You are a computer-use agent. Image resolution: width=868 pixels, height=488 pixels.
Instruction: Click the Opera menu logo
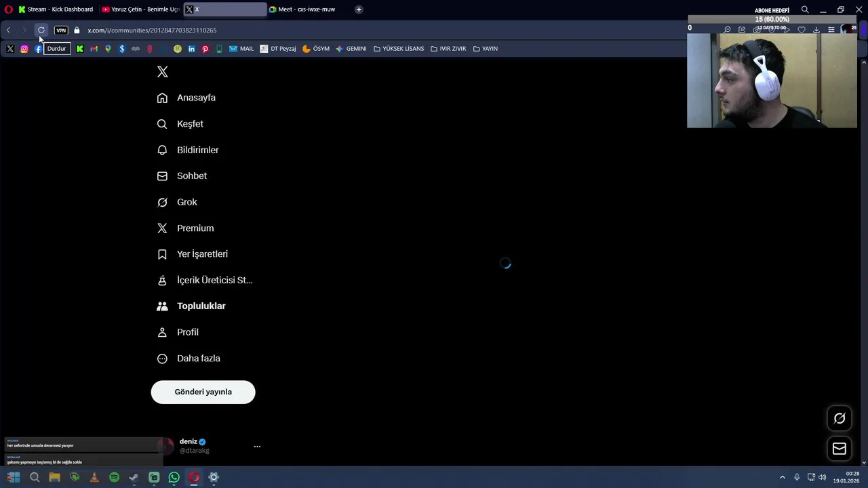(x=8, y=9)
